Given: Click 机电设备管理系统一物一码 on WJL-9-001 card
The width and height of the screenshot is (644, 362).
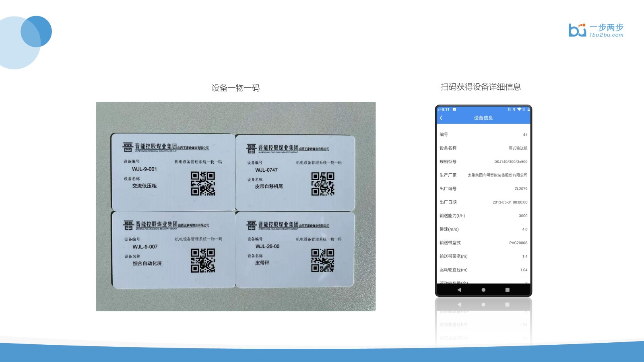Looking at the screenshot, I should [x=198, y=162].
